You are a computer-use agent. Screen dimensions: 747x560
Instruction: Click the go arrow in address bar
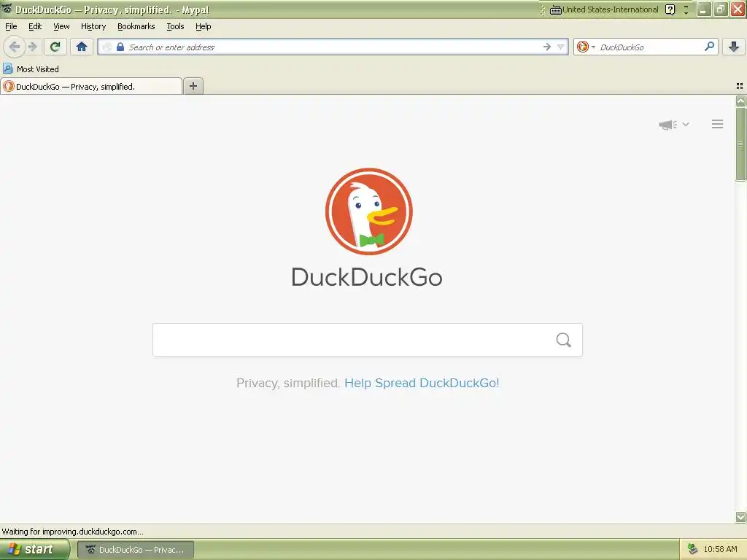tap(547, 47)
